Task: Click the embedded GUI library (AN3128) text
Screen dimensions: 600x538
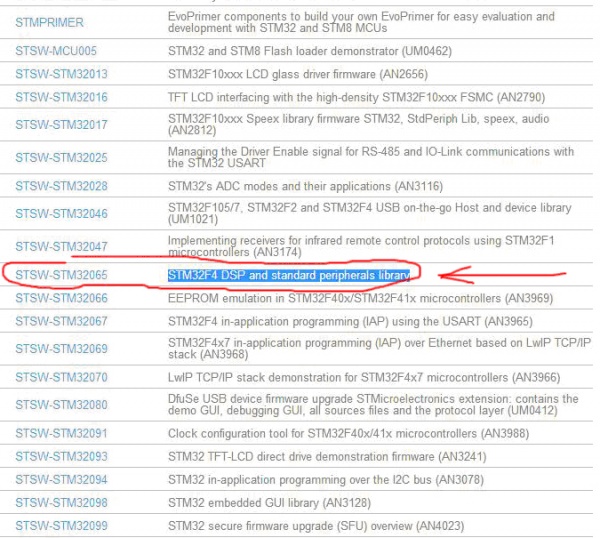Action: click(x=269, y=503)
